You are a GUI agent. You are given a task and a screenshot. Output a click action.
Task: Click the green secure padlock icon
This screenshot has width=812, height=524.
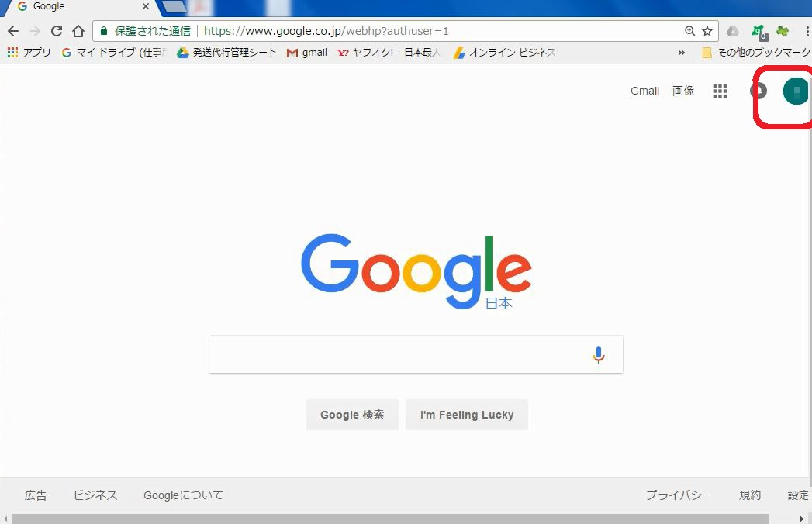[104, 31]
